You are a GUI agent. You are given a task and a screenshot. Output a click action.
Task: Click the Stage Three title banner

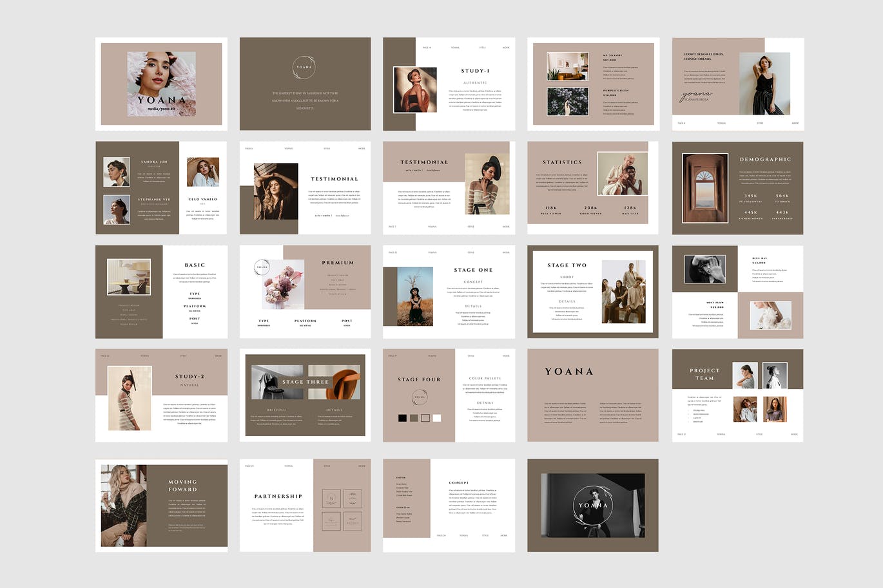(306, 382)
